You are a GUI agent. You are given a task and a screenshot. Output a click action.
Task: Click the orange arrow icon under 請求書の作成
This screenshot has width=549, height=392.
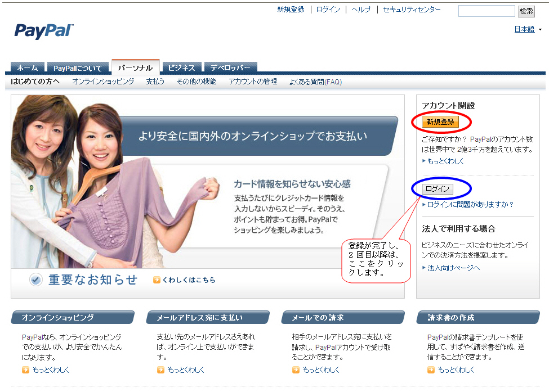pyautogui.click(x=431, y=370)
